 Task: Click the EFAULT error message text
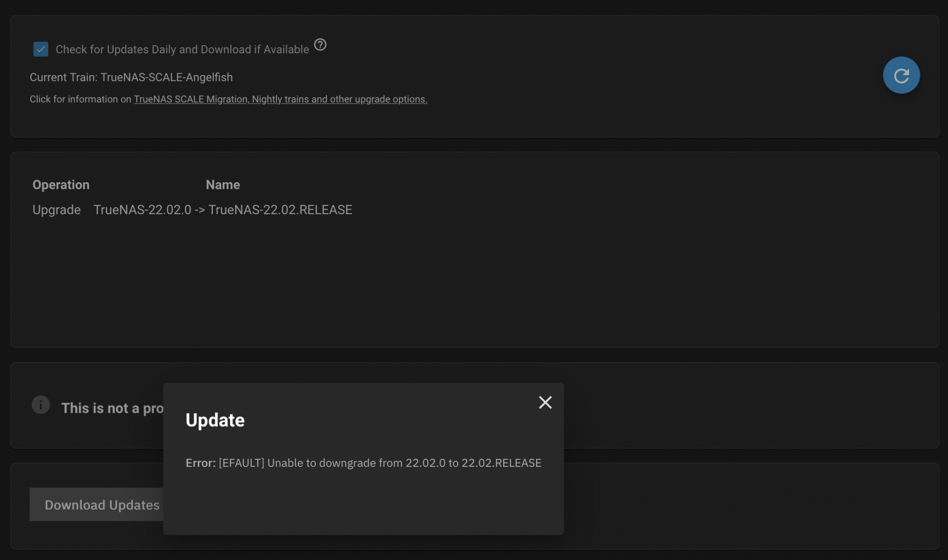(363, 463)
